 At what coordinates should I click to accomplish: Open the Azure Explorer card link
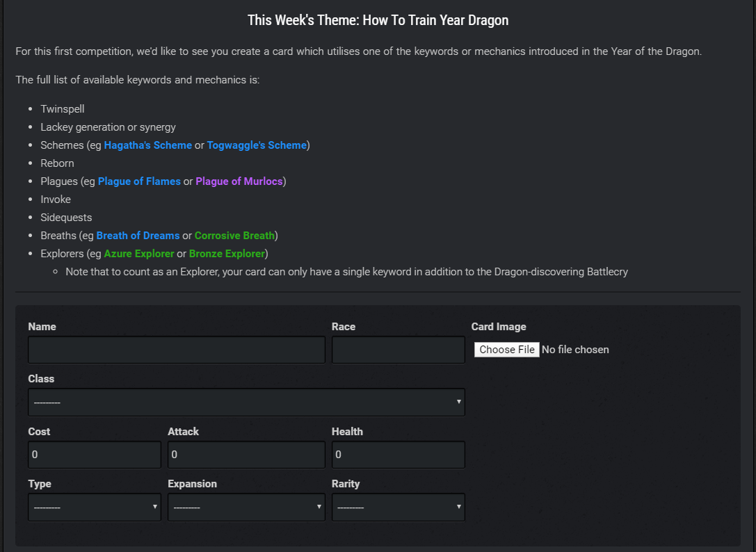coord(139,254)
